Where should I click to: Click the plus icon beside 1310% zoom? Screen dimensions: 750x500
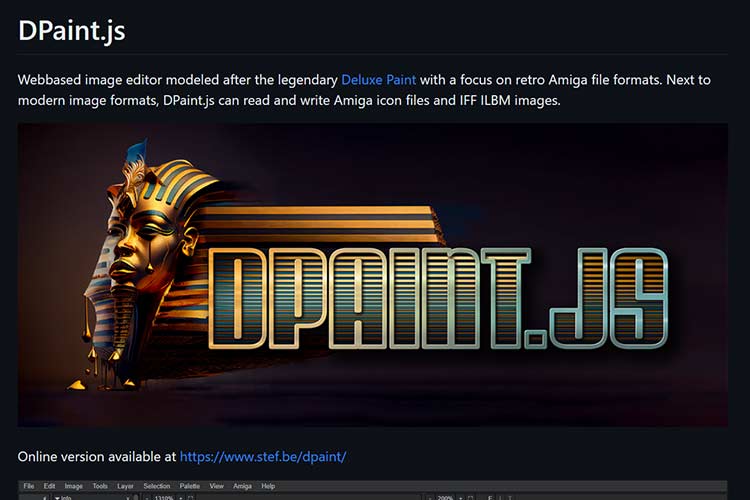pos(180,497)
